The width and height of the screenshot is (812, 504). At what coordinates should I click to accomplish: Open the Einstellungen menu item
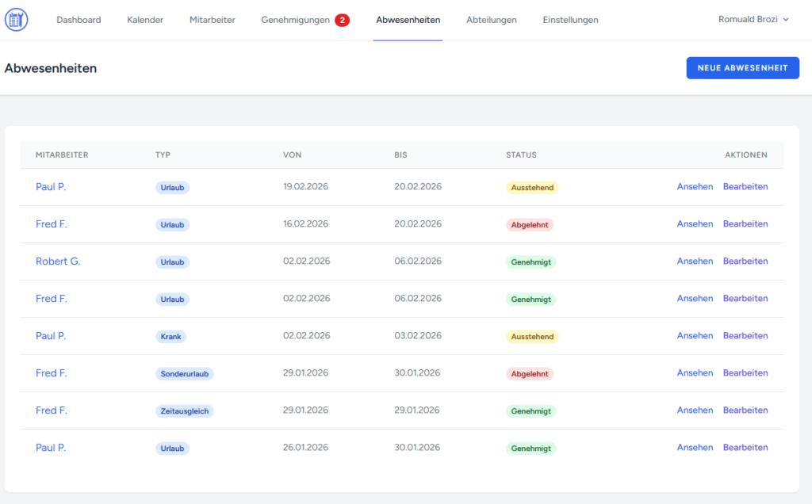point(570,20)
